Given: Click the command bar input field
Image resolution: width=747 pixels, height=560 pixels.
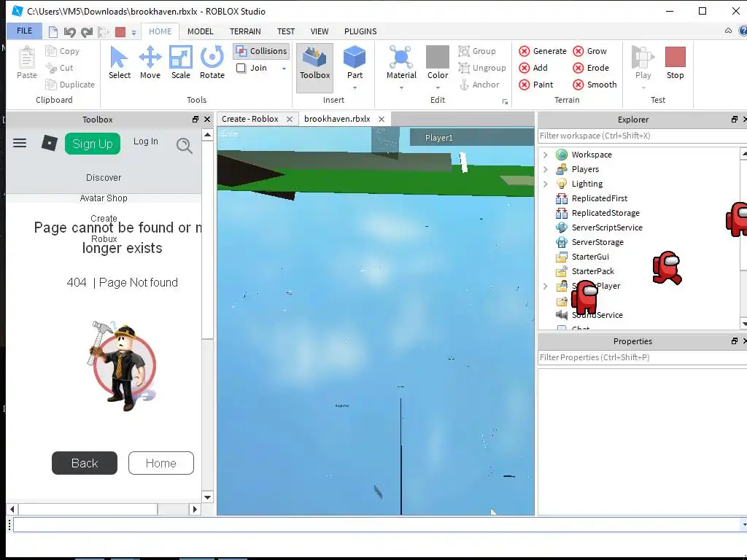Looking at the screenshot, I should pos(376,525).
